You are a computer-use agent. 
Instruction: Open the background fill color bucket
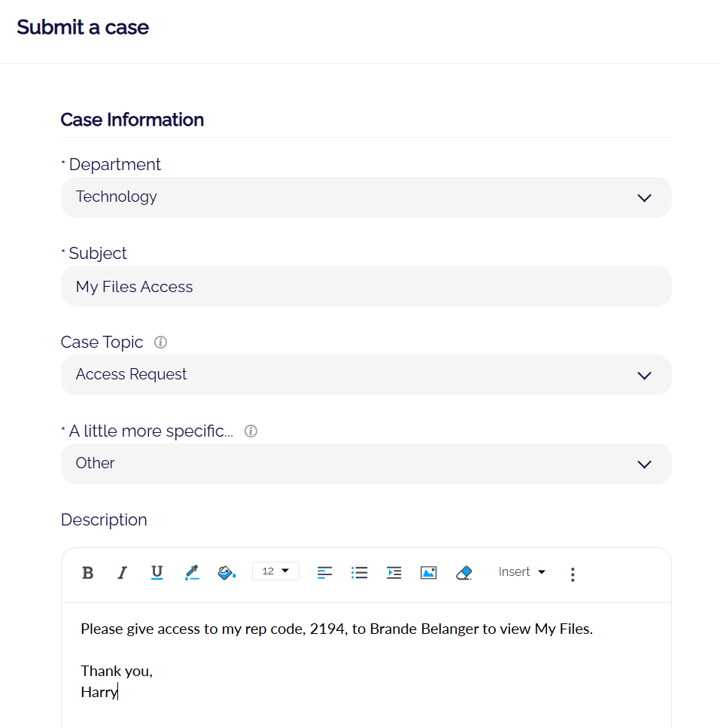(226, 573)
